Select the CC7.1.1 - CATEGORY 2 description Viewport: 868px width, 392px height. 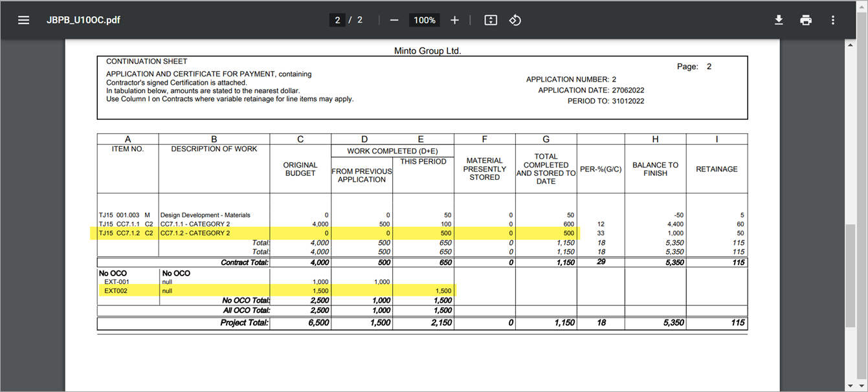click(x=195, y=224)
